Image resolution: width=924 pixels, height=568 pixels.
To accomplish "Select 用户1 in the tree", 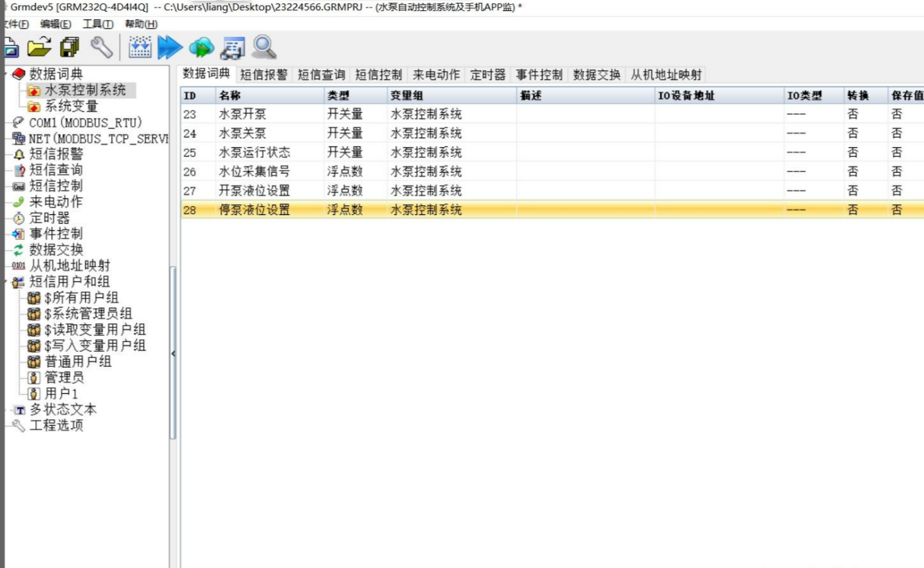I will tap(62, 393).
